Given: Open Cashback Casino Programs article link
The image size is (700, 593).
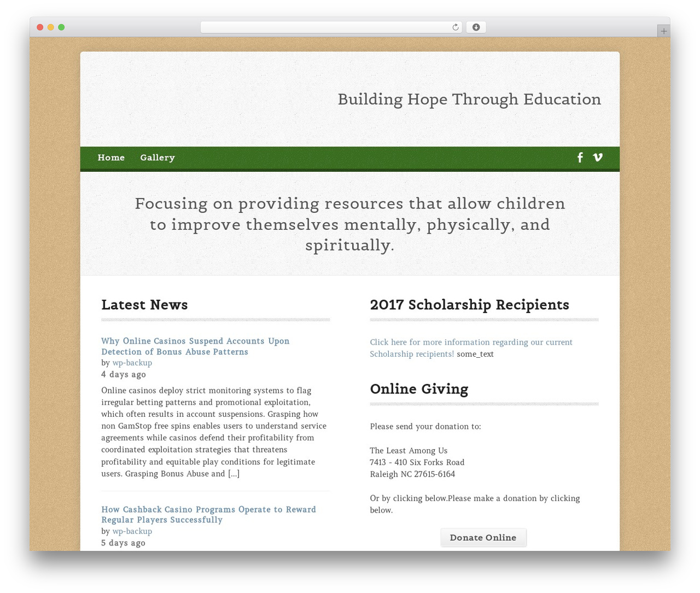Looking at the screenshot, I should 208,515.
